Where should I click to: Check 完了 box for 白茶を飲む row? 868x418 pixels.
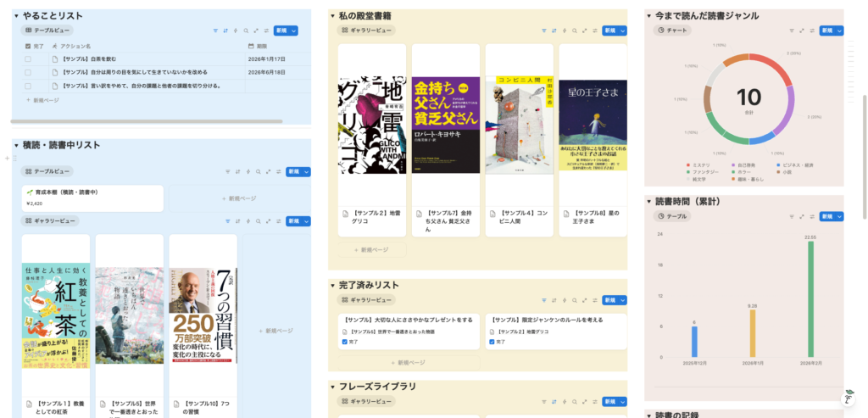coord(28,59)
